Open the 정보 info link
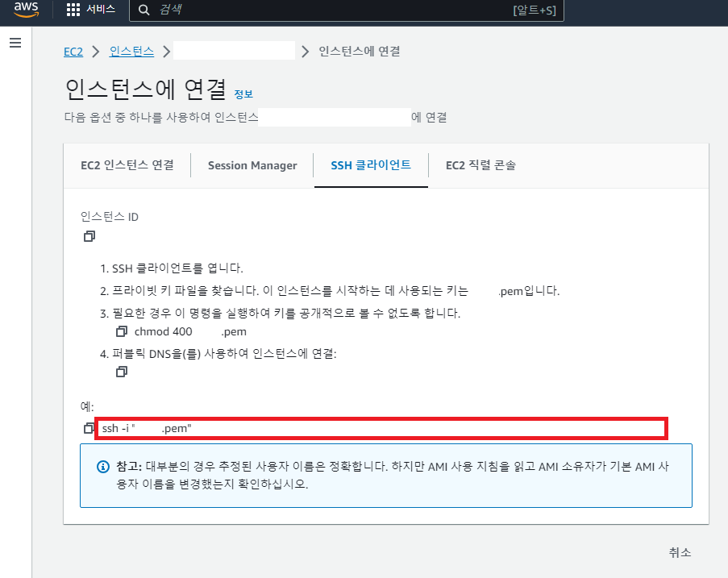Screen dimensions: 728x578 pyautogui.click(x=243, y=94)
